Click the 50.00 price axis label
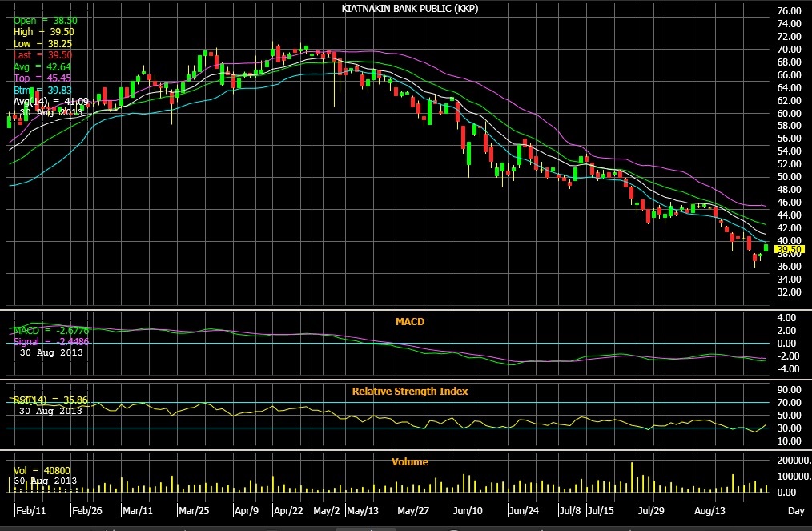812x531 pixels. pos(790,177)
